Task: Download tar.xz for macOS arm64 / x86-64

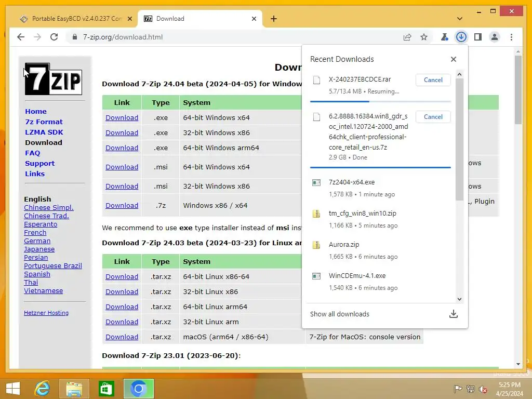Action: pos(122,337)
